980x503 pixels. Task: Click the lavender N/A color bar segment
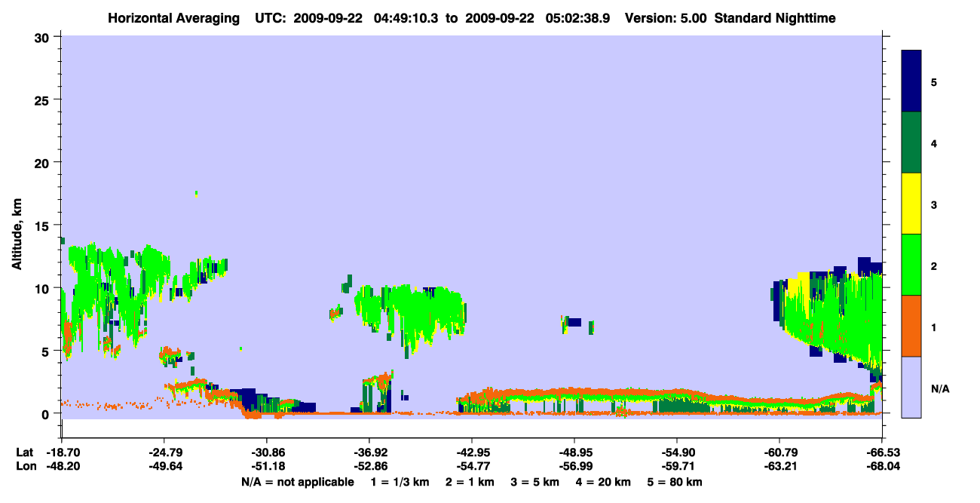click(x=911, y=387)
